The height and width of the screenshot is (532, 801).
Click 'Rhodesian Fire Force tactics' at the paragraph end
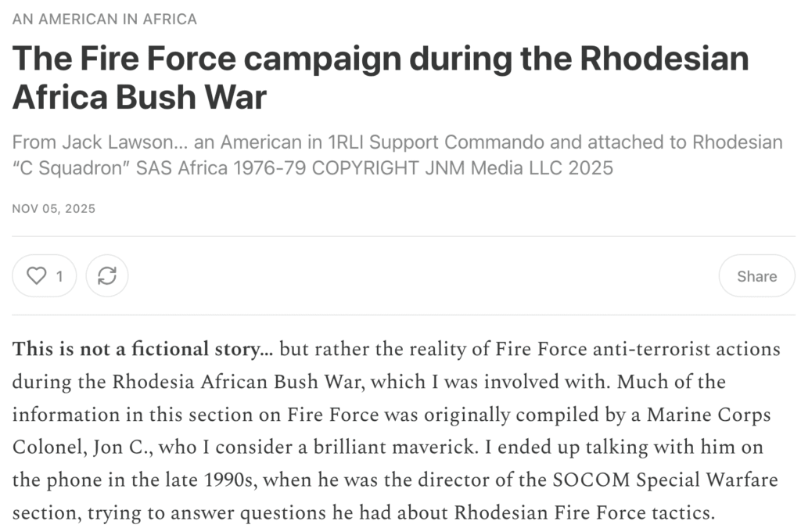point(584,513)
